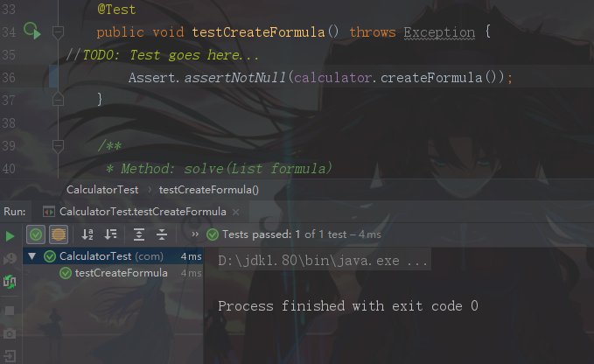Click Sort Alphabetically icon in test toolbar
The width and height of the screenshot is (594, 364).
(x=87, y=234)
